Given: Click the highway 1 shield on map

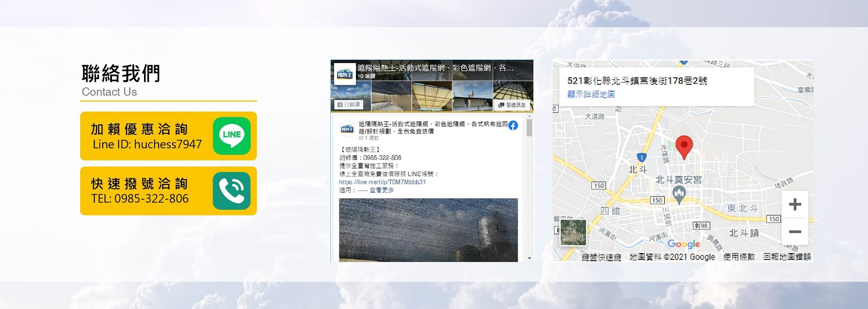Looking at the screenshot, I should click(x=641, y=157).
